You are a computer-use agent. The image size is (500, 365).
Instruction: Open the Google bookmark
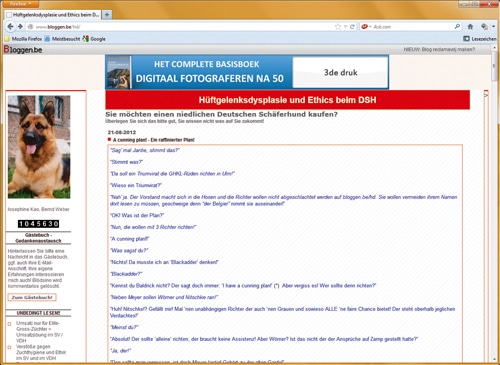pyautogui.click(x=94, y=39)
